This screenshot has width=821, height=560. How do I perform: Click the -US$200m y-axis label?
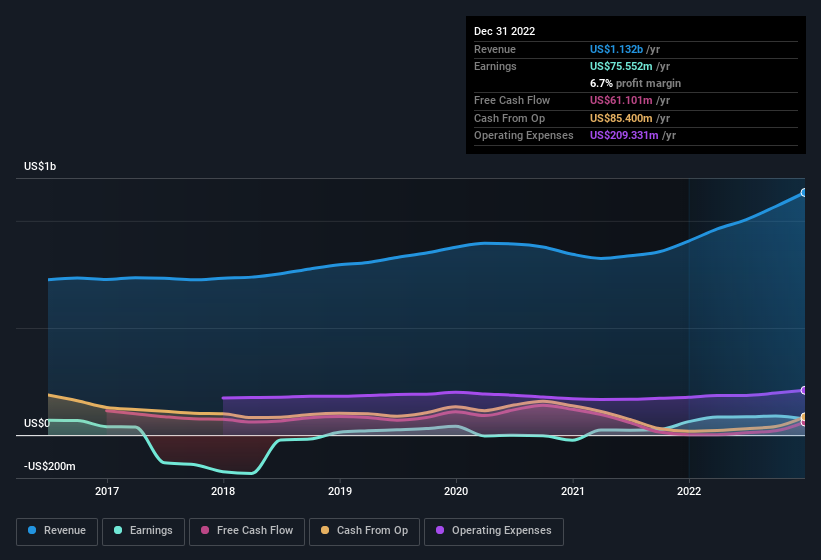pos(50,466)
